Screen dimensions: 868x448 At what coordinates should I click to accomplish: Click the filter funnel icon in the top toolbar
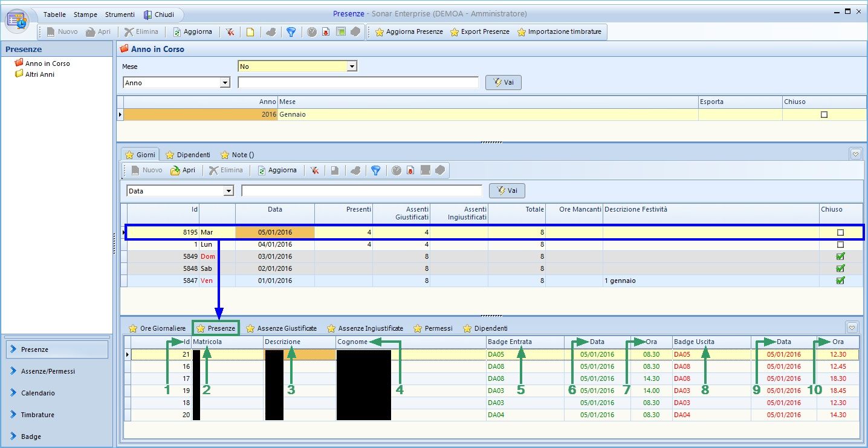click(291, 32)
